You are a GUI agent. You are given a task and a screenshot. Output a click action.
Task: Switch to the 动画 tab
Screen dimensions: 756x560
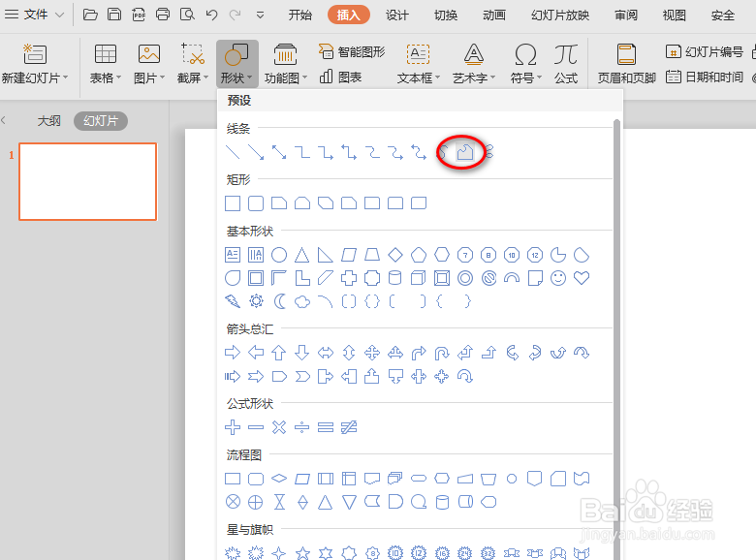tap(494, 15)
